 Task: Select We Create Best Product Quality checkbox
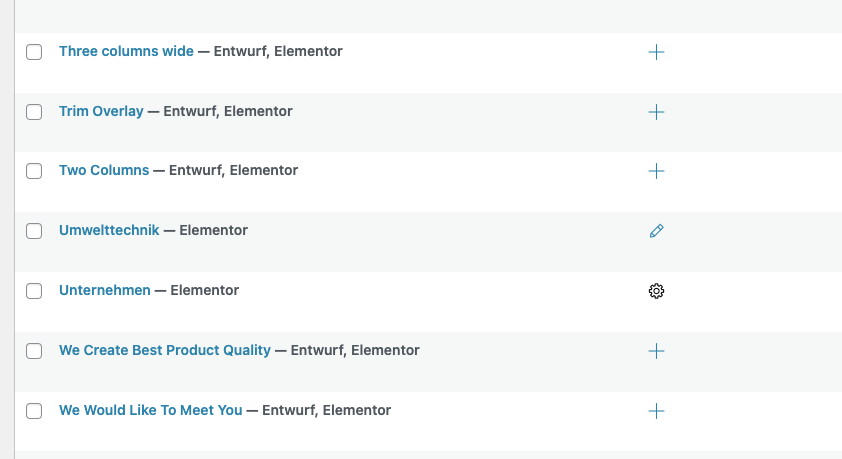coord(34,351)
